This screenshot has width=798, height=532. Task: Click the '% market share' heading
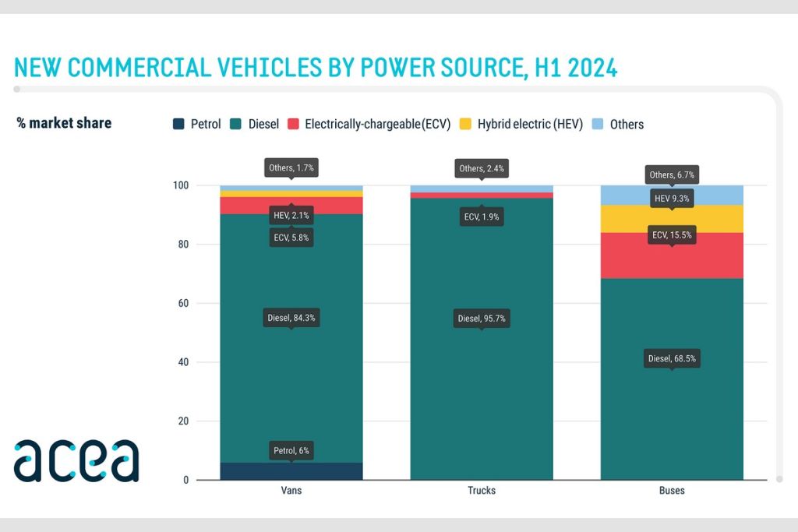pos(64,123)
